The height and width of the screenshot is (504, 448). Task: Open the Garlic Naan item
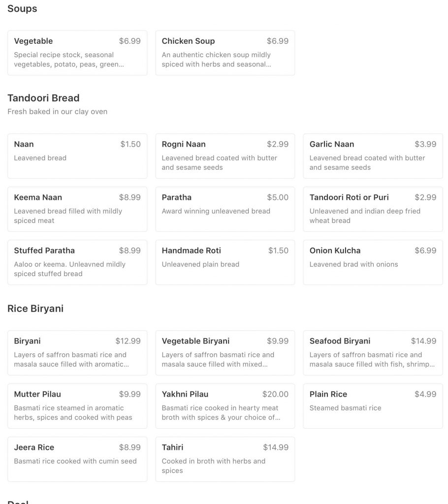373,155
